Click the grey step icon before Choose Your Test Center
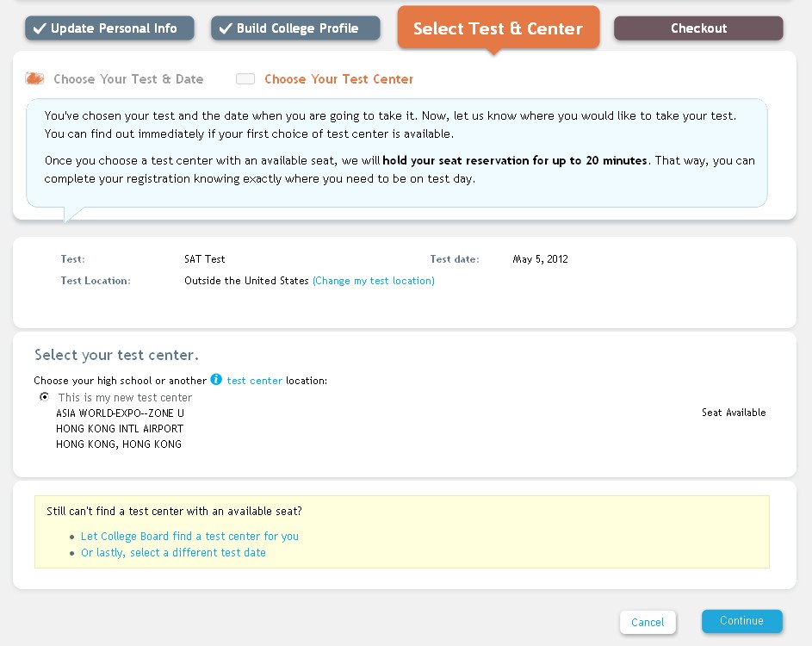The image size is (812, 646). click(x=245, y=79)
